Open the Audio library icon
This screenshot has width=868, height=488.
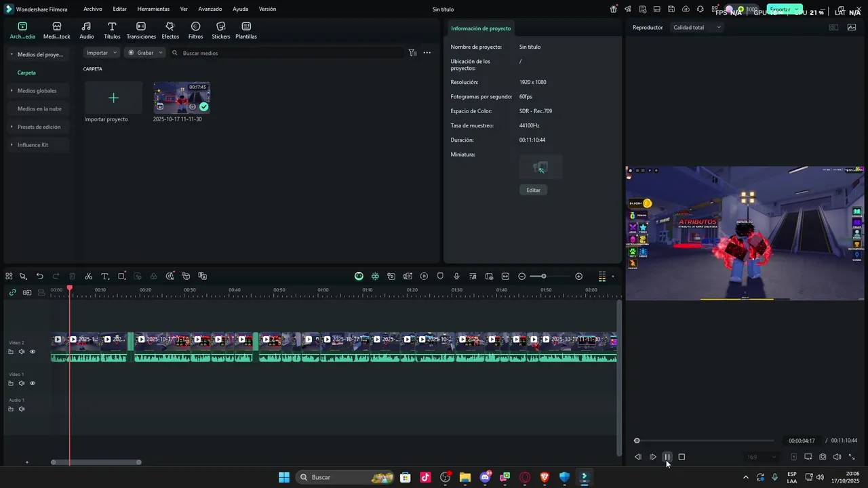pyautogui.click(x=86, y=26)
